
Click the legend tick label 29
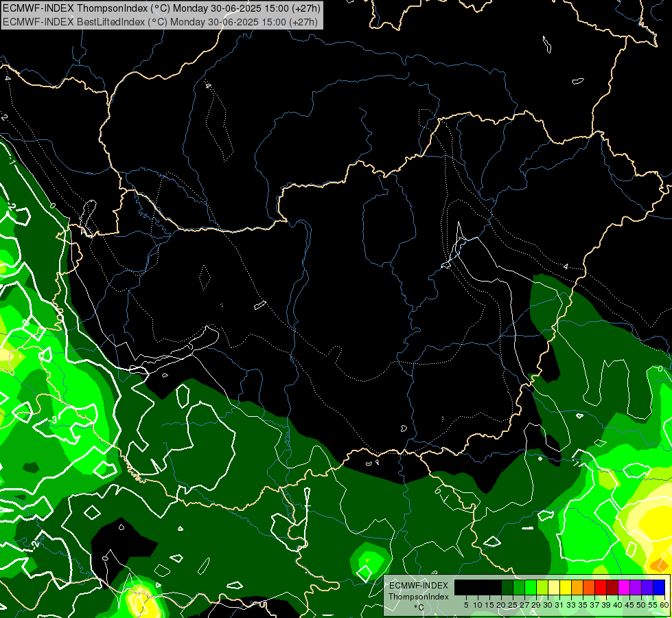(x=536, y=605)
